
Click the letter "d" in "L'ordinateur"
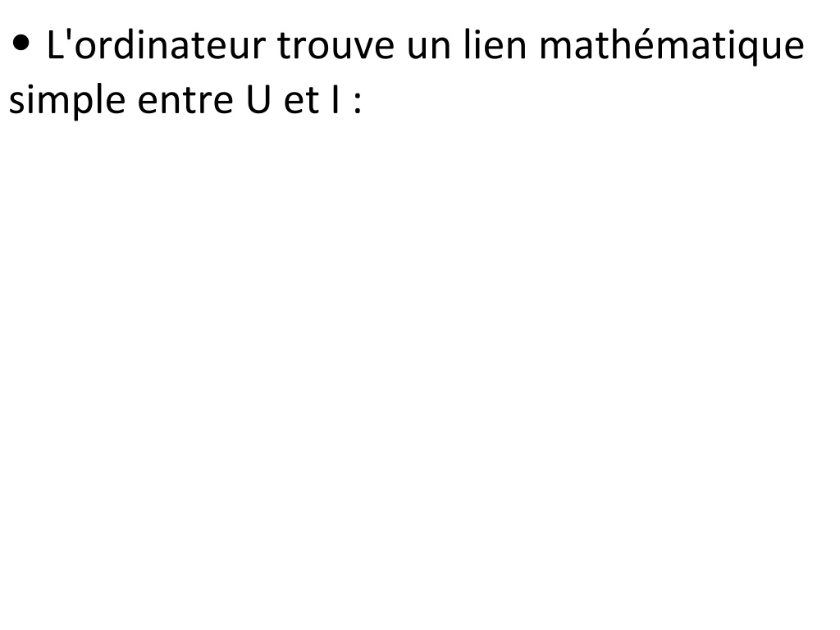[x=123, y=45]
